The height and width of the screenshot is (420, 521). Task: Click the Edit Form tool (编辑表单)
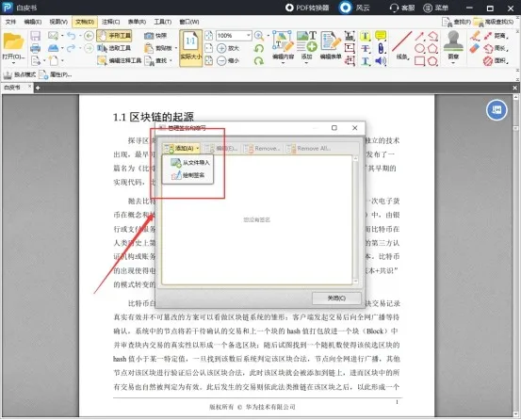coord(331,46)
